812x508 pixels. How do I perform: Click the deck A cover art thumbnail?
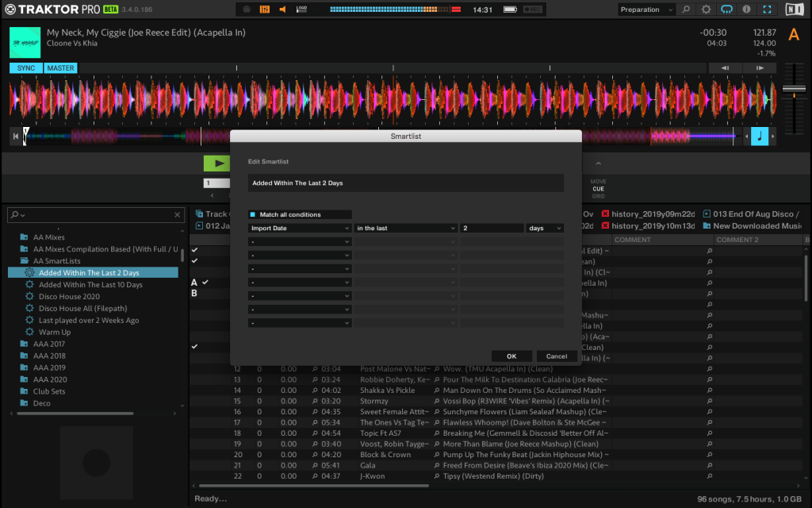[25, 43]
